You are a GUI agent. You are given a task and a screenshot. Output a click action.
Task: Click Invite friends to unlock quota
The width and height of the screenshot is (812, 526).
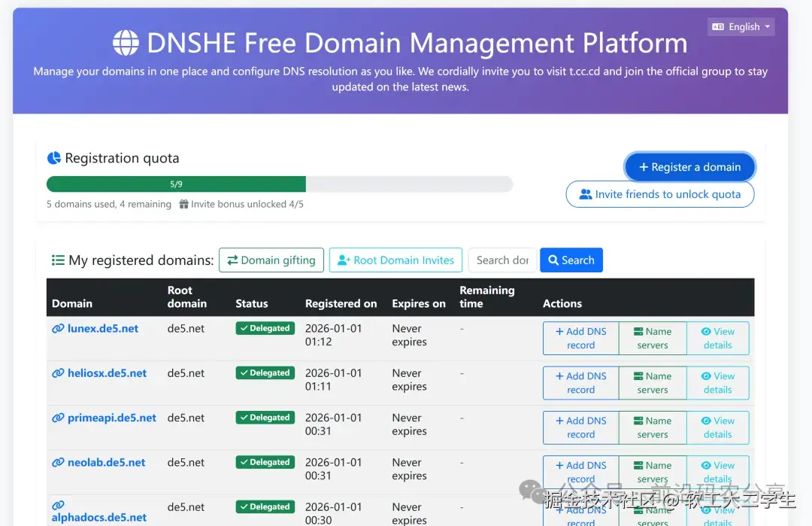tap(660, 194)
